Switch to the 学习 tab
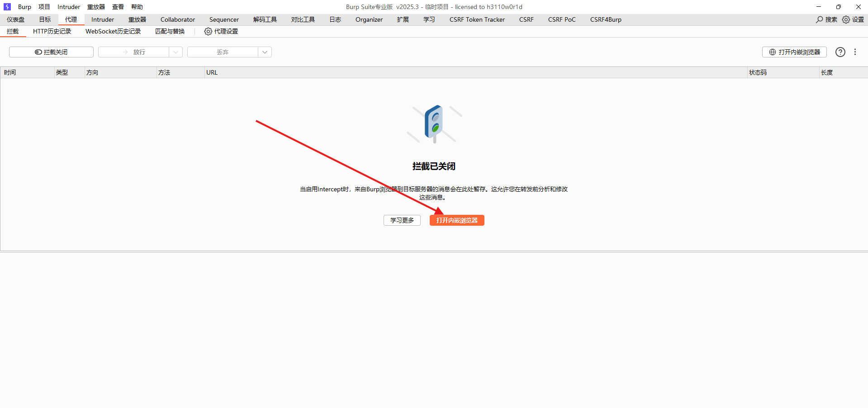The image size is (868, 408). [429, 19]
